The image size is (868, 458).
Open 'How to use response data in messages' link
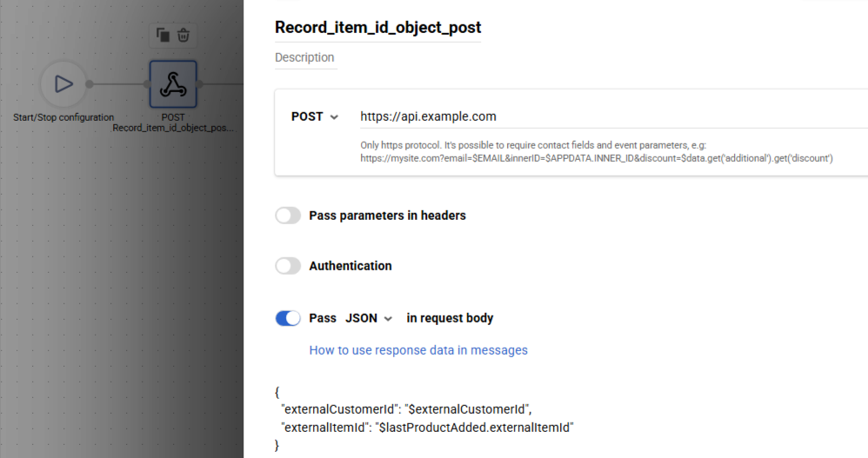[x=418, y=350]
